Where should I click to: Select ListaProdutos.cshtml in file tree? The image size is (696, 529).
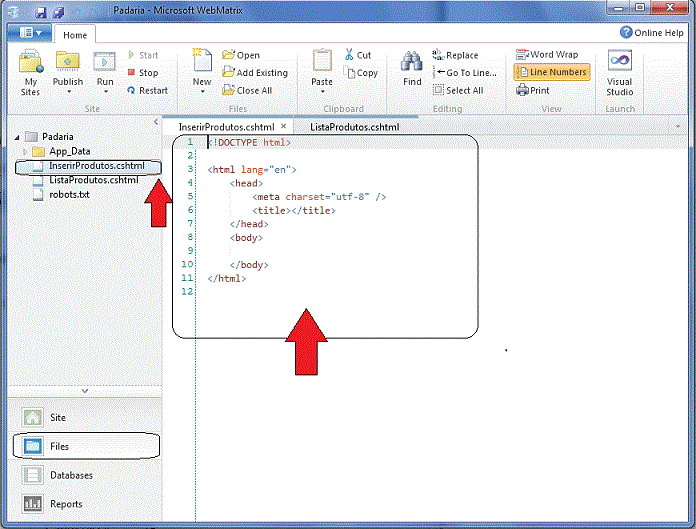click(x=93, y=180)
